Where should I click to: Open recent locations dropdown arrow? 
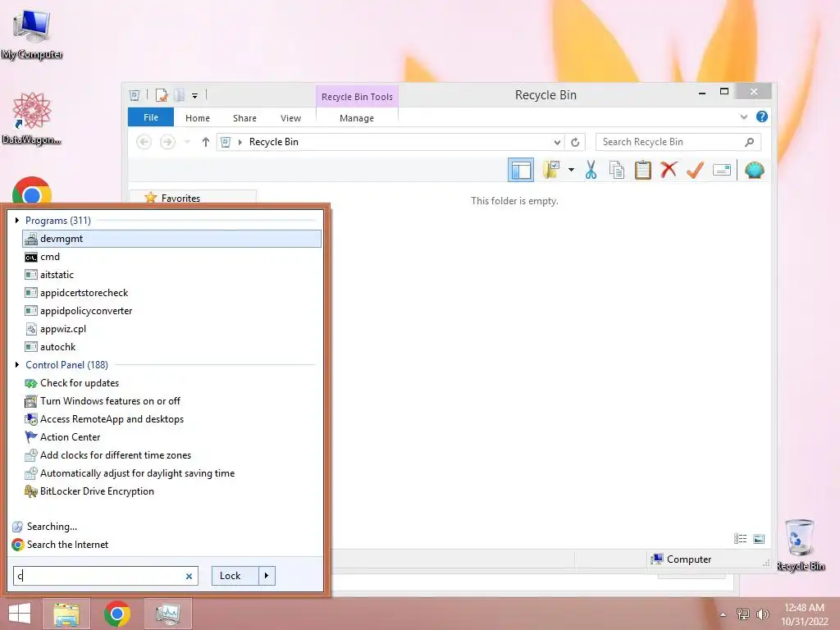[x=187, y=142]
